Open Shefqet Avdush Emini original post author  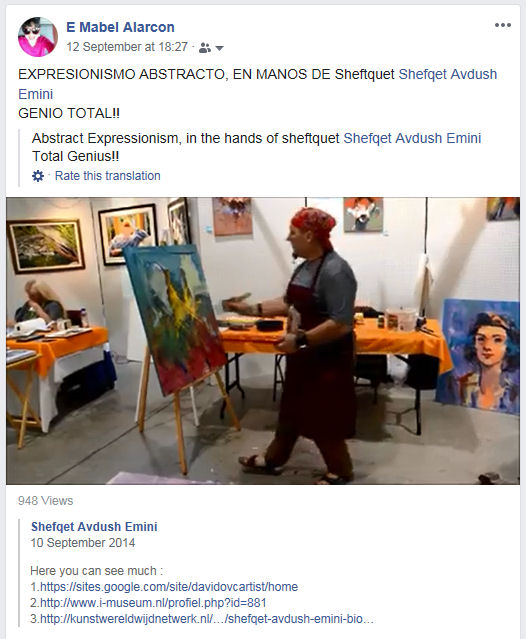[x=94, y=527]
